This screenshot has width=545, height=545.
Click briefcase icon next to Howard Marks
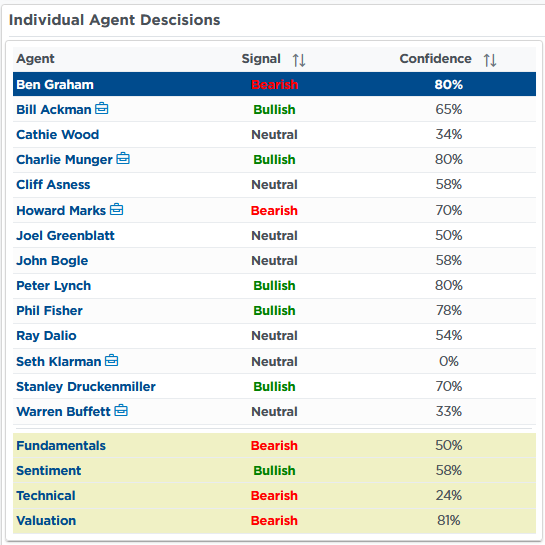116,209
